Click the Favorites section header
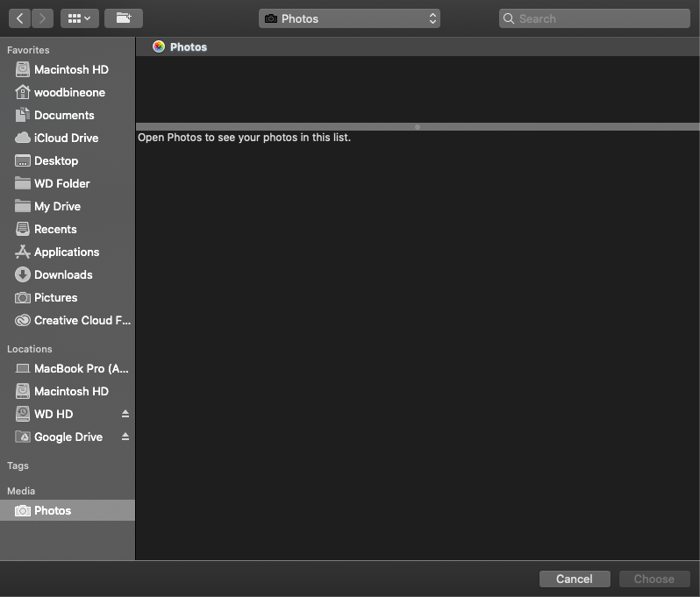The image size is (700, 597). coord(28,50)
